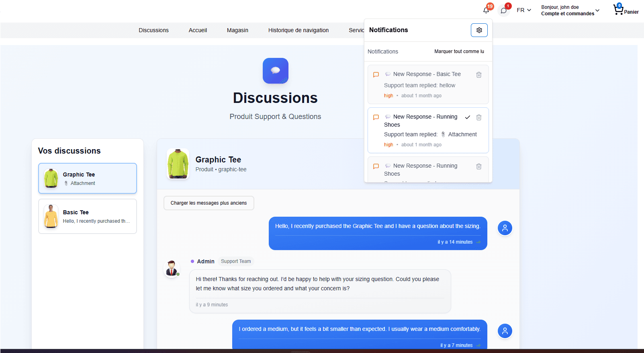Open Historique de navigation nav item
Image resolution: width=644 pixels, height=353 pixels.
298,30
